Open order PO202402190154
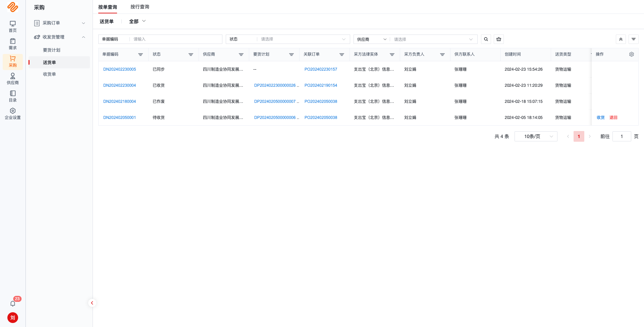The image size is (644, 327). click(321, 85)
